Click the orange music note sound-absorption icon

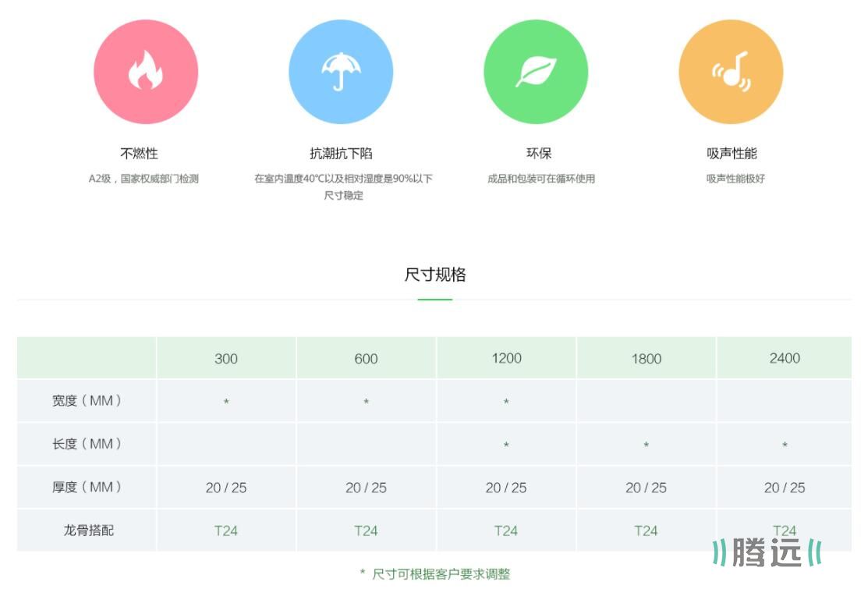(x=731, y=72)
